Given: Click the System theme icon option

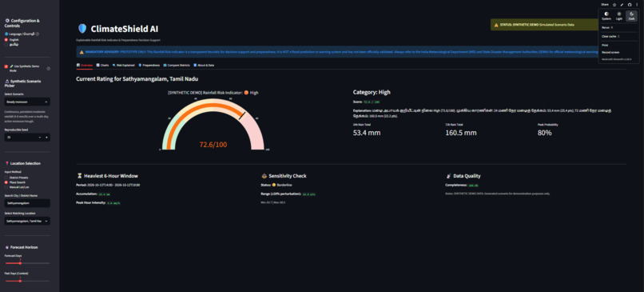Looking at the screenshot, I should pyautogui.click(x=606, y=14).
